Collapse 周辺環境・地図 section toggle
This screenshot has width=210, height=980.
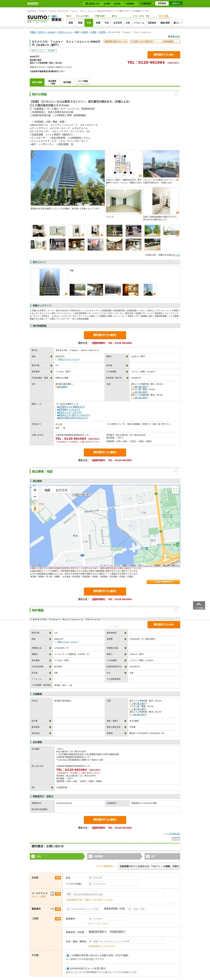click(176, 471)
